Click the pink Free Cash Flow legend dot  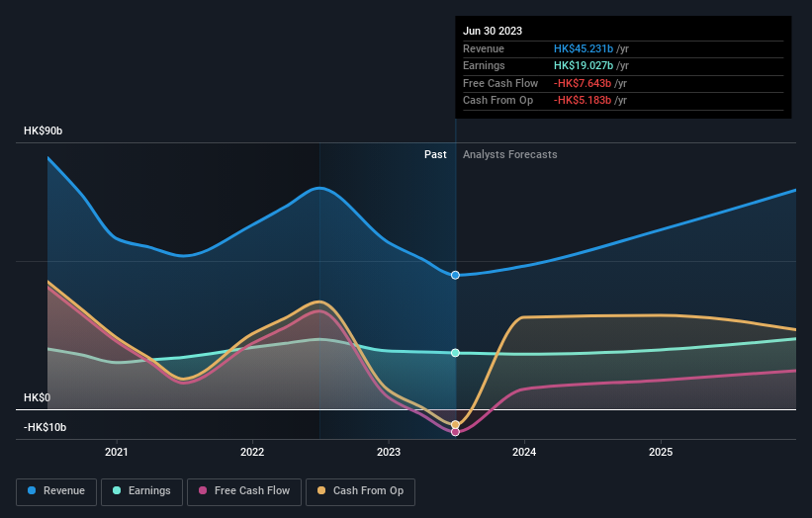pos(203,490)
